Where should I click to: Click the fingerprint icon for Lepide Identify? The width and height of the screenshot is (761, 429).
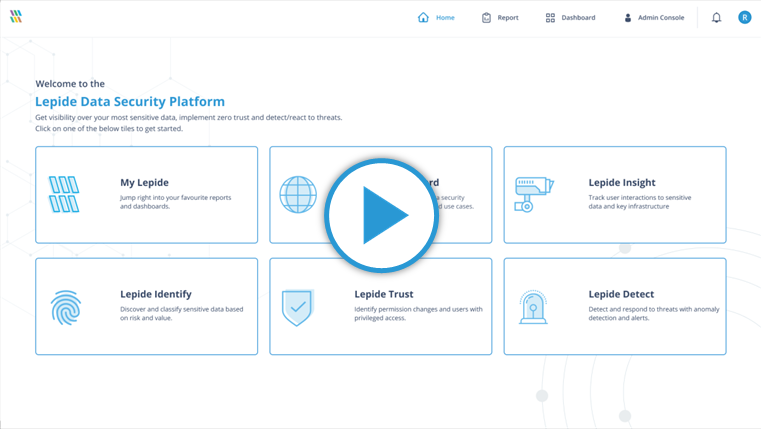(x=66, y=308)
